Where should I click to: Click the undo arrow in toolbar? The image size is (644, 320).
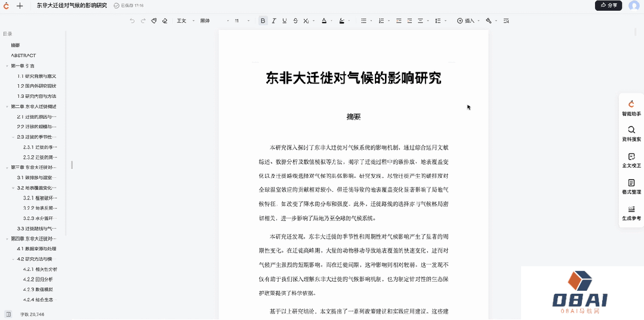[133, 21]
